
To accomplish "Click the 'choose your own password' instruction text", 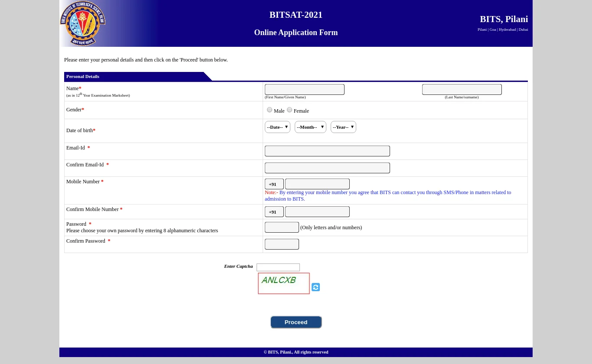I will pos(142,231).
